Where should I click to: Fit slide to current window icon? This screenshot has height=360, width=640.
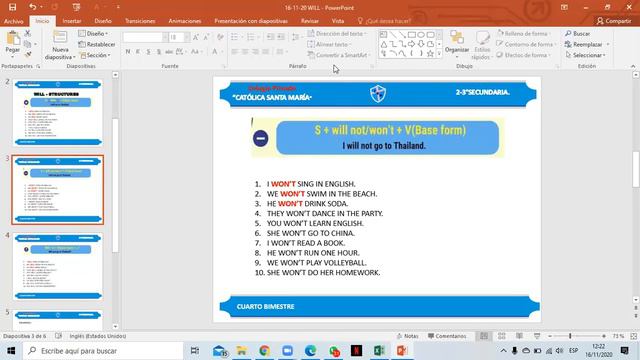[x=633, y=336]
